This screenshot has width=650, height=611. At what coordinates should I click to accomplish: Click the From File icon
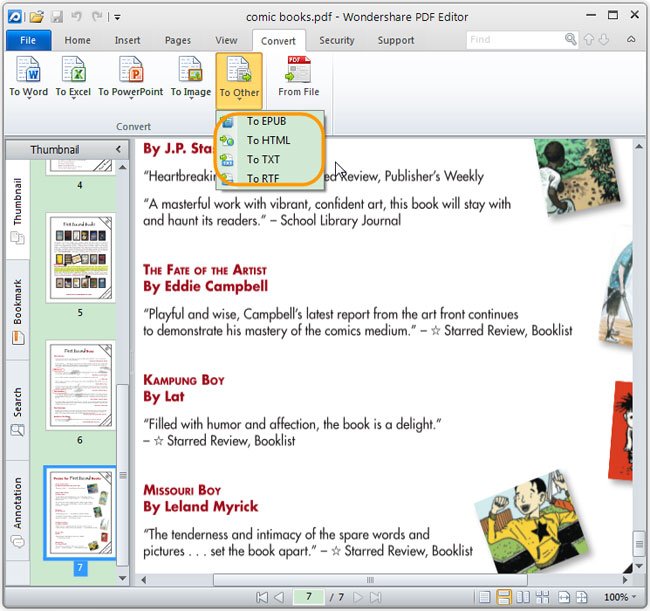(298, 76)
